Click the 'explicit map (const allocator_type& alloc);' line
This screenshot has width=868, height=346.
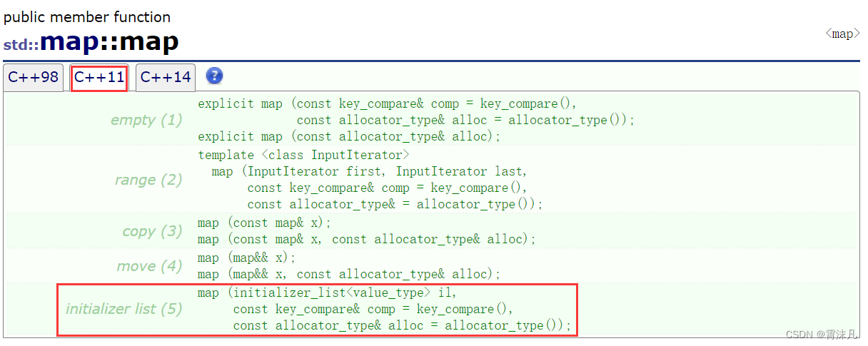click(x=349, y=136)
